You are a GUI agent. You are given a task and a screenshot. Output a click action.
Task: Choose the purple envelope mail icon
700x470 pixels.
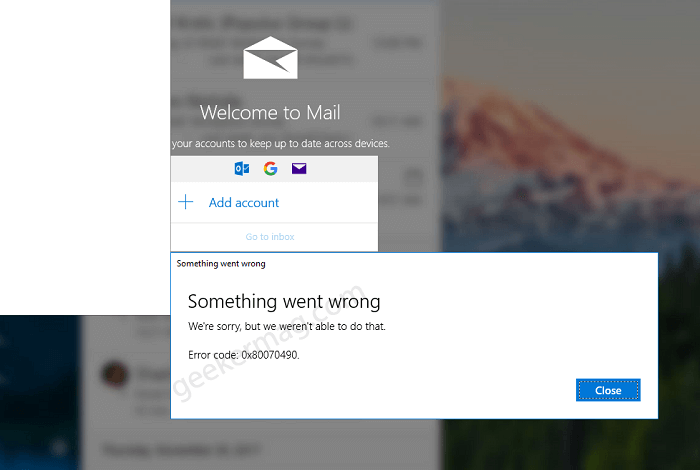[x=299, y=168]
